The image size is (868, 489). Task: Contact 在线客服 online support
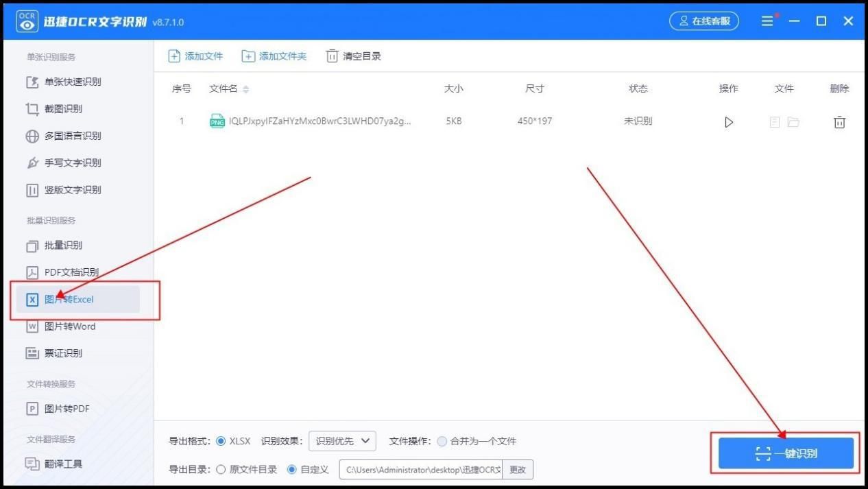[706, 21]
